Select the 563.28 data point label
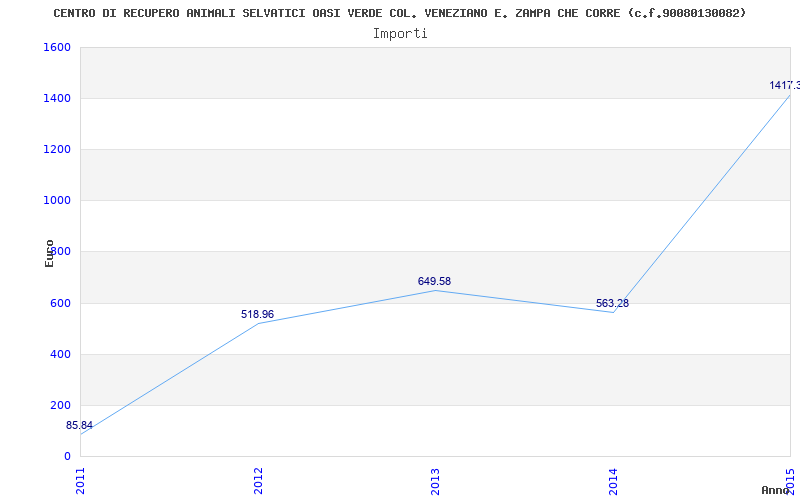The image size is (800, 500). point(612,303)
